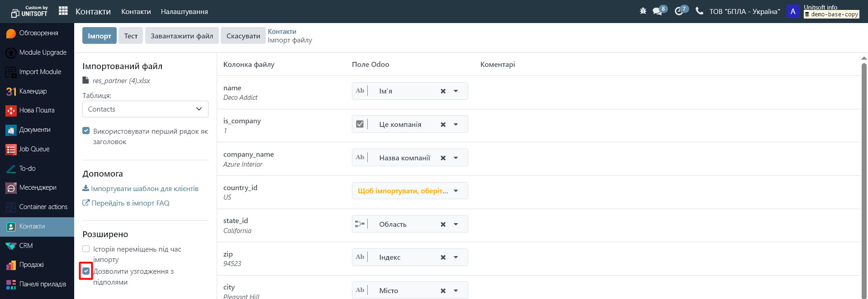This screenshot has height=299, width=868.
Task: Click the Імпорт button
Action: 99,36
